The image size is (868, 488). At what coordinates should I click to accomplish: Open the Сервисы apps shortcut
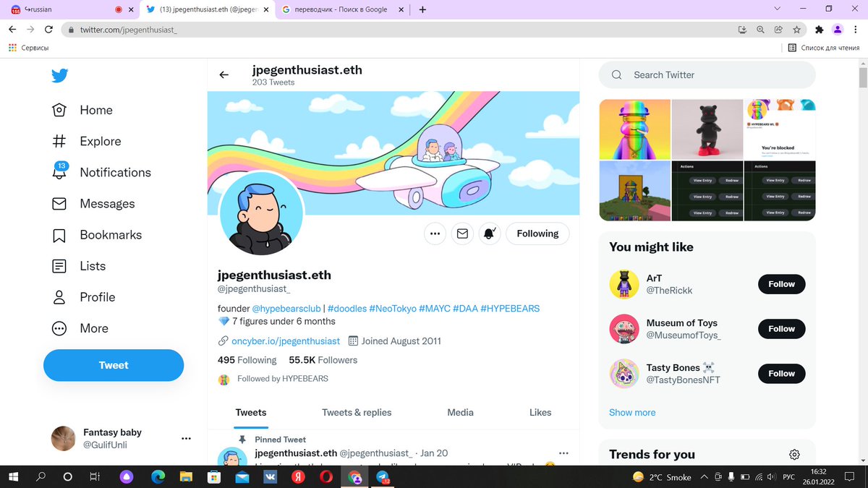[x=29, y=48]
